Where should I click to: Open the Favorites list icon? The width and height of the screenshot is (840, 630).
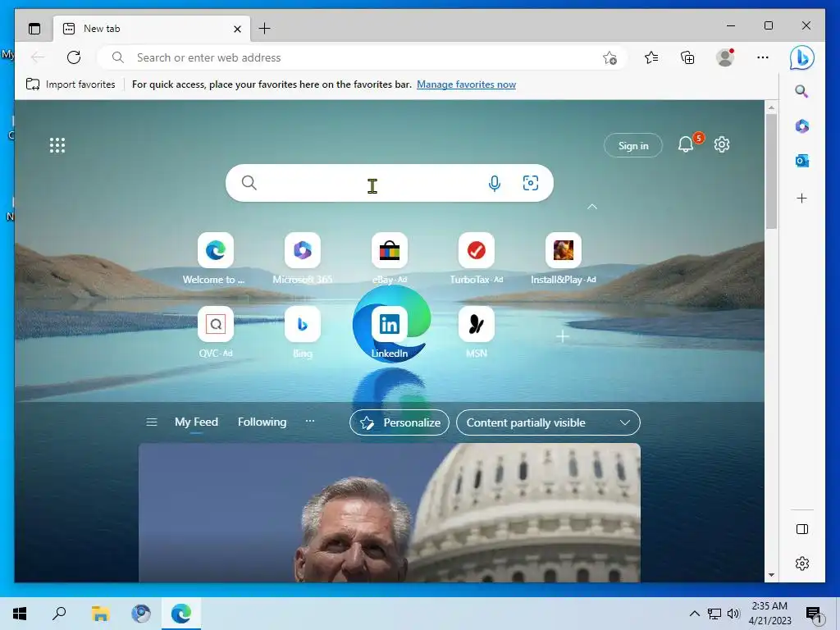[651, 57]
